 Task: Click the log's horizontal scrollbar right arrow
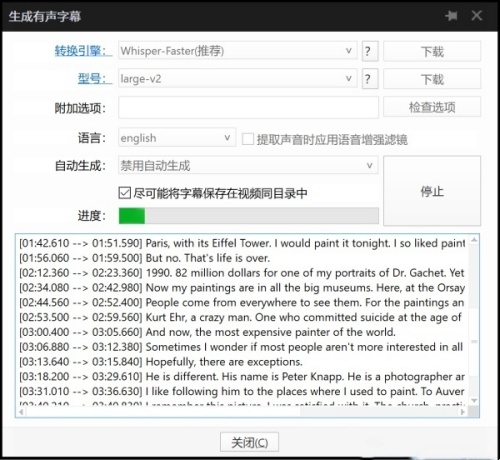463,412
